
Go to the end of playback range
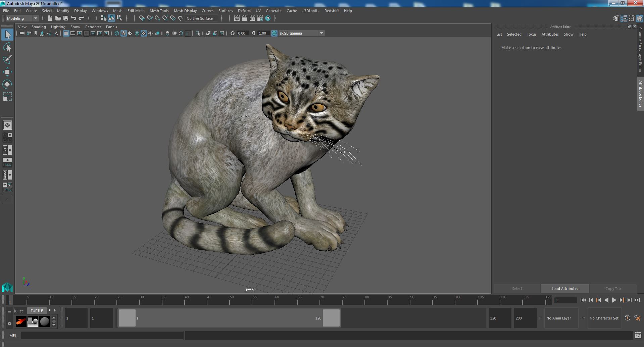637,300
